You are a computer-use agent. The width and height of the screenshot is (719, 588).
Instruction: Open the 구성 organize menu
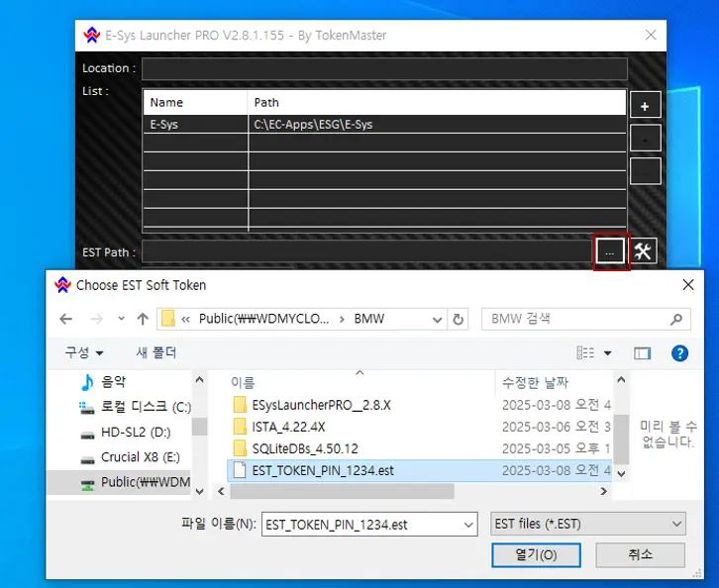(84, 352)
